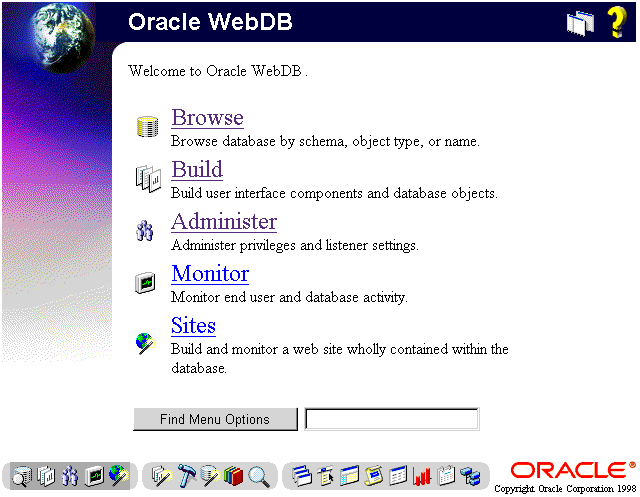Click the Sites globe icon in bottom toolbar

[x=119, y=476]
